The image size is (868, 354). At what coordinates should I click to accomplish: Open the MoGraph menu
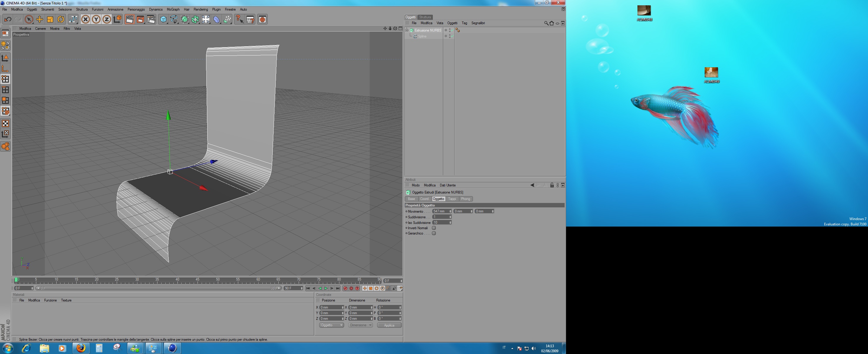click(x=173, y=9)
